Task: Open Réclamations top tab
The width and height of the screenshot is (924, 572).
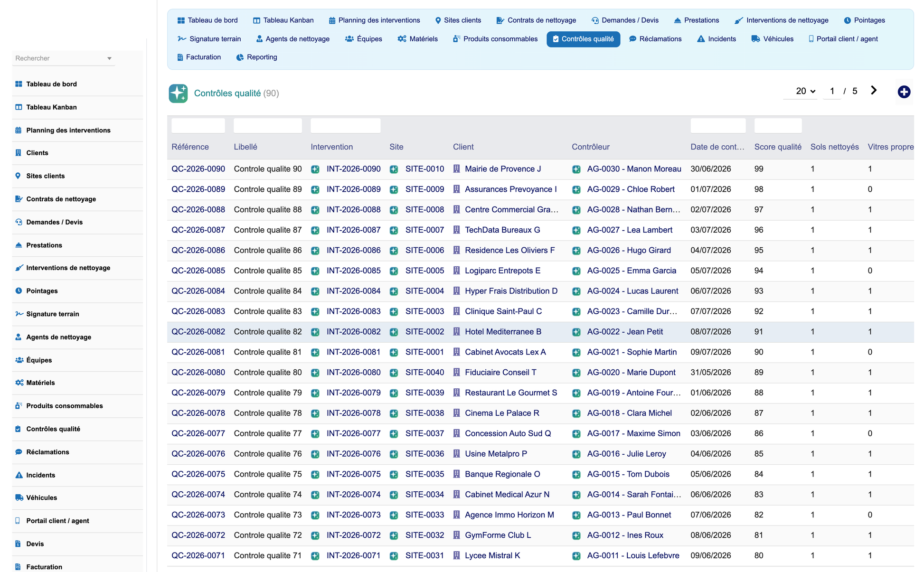Action: 655,39
